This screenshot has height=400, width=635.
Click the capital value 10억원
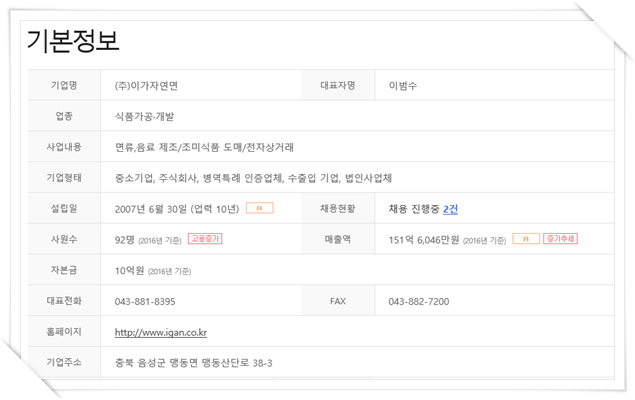129,270
